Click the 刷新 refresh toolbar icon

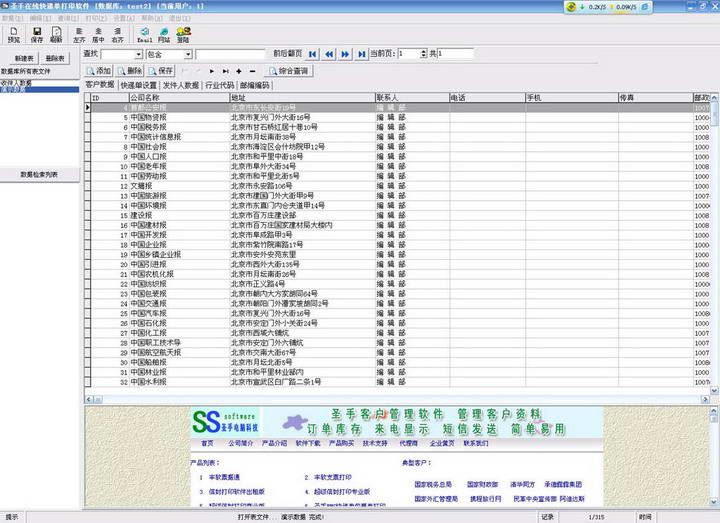pos(55,36)
